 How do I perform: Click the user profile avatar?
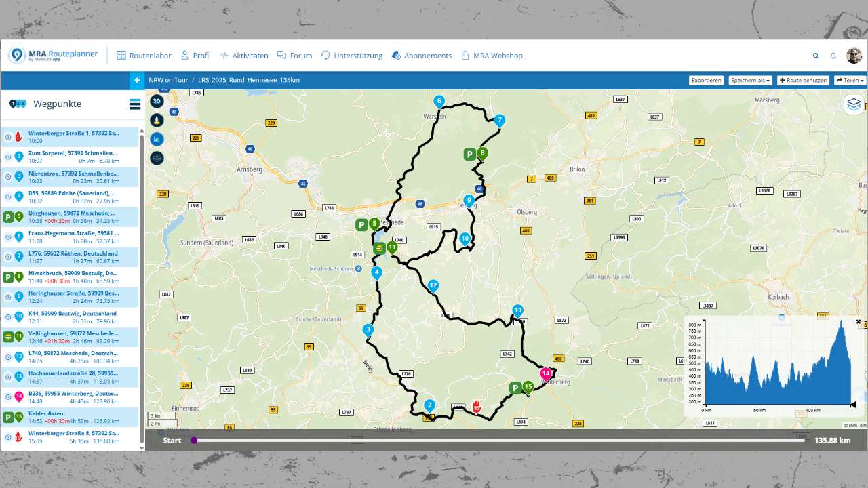pyautogui.click(x=854, y=56)
